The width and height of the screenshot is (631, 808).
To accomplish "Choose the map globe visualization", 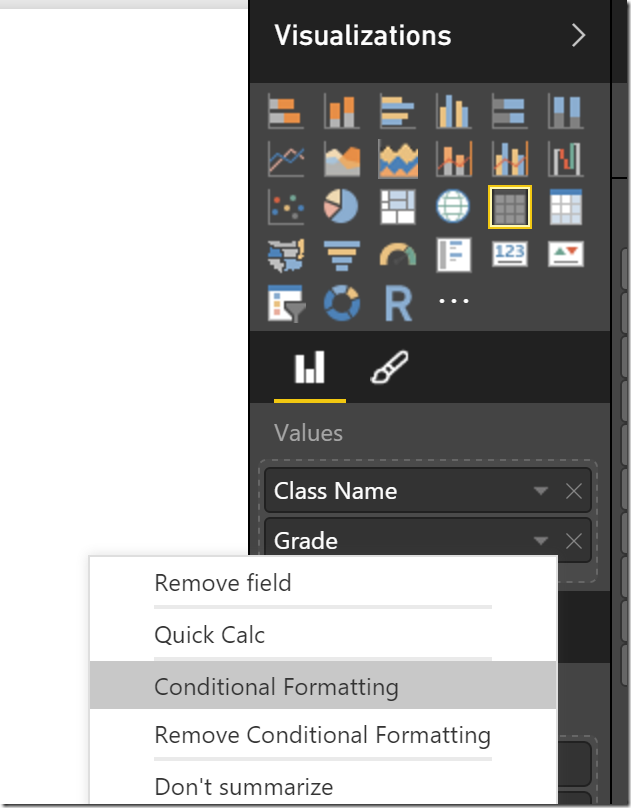I will pyautogui.click(x=453, y=207).
